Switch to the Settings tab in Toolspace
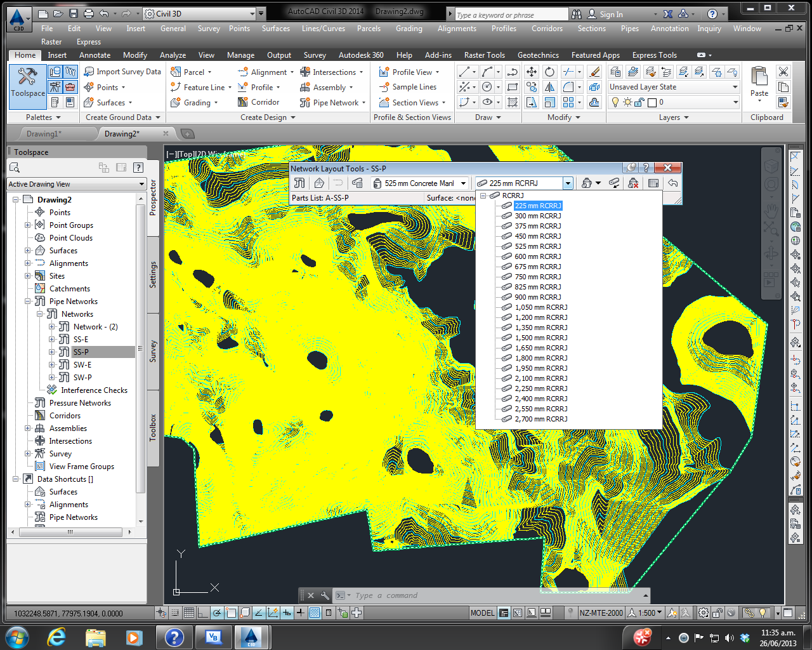The height and width of the screenshot is (650, 812). pos(153,275)
